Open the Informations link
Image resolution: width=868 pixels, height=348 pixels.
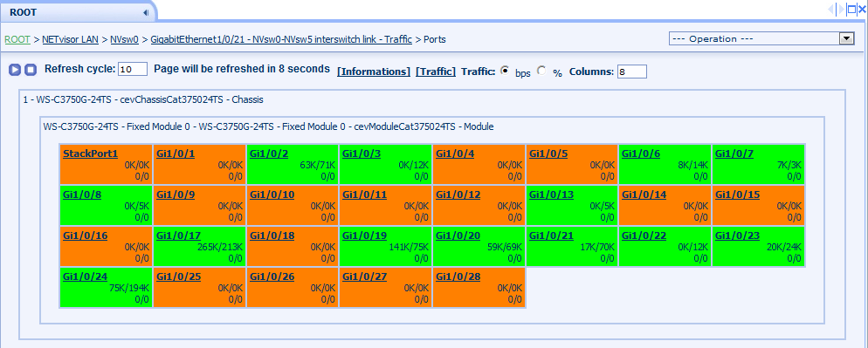click(374, 72)
